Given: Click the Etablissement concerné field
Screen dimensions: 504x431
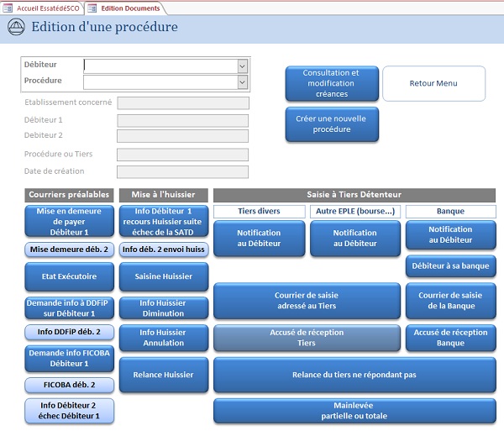Looking at the screenshot, I should tap(182, 103).
